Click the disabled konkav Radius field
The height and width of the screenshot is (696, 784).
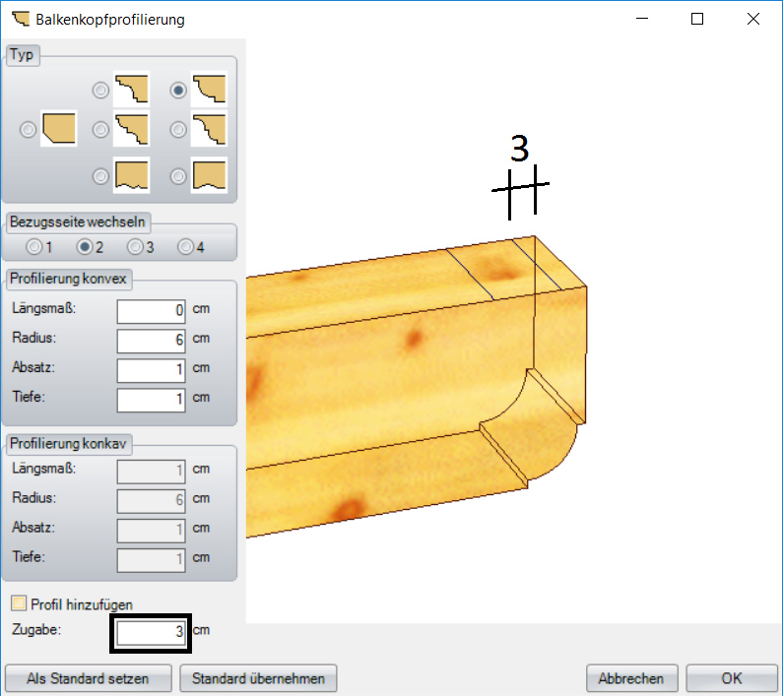click(x=151, y=501)
